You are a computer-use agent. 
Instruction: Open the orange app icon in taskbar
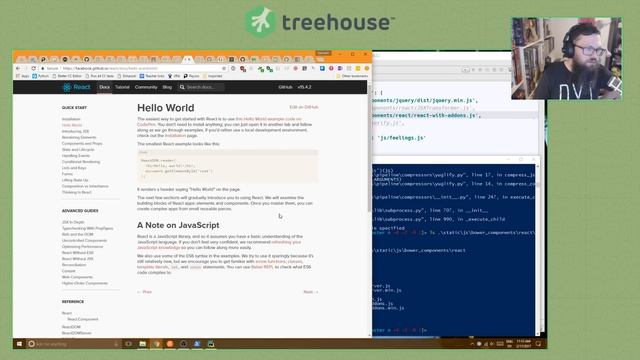pyautogui.click(x=170, y=344)
